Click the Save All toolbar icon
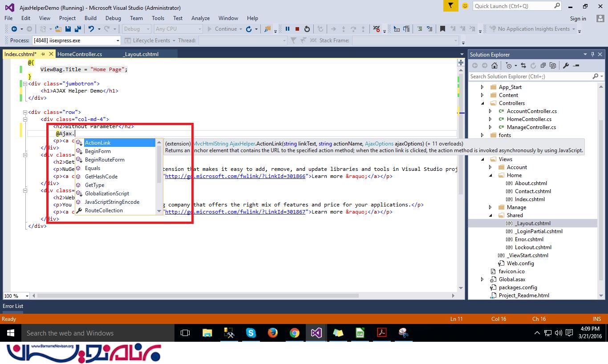This screenshot has height=364, width=608. 78,29
